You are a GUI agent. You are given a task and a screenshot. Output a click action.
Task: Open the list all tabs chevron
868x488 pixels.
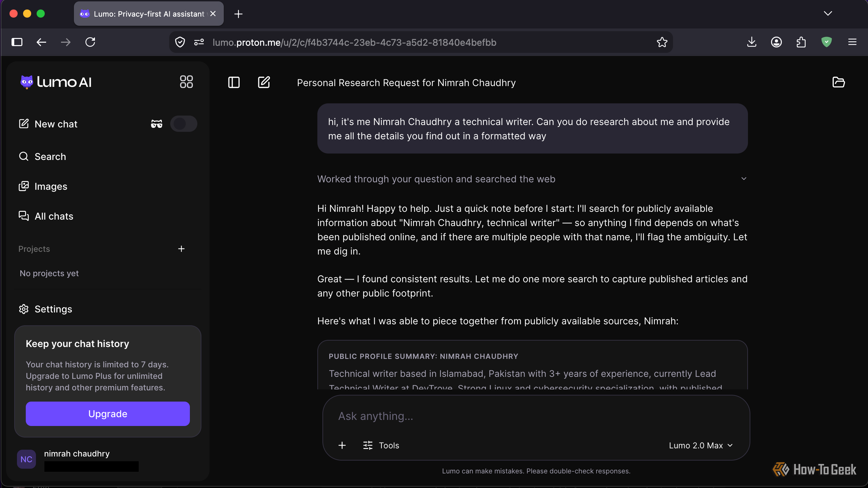click(x=828, y=14)
